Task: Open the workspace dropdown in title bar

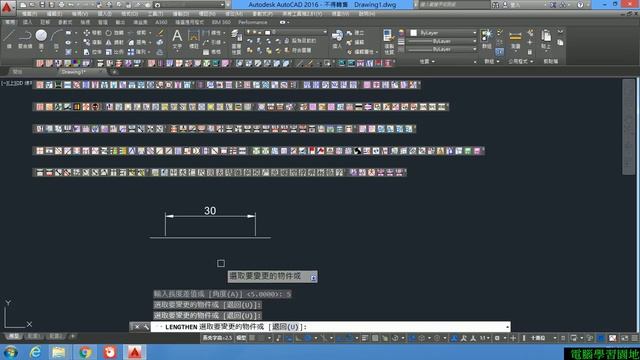Action: (x=189, y=5)
